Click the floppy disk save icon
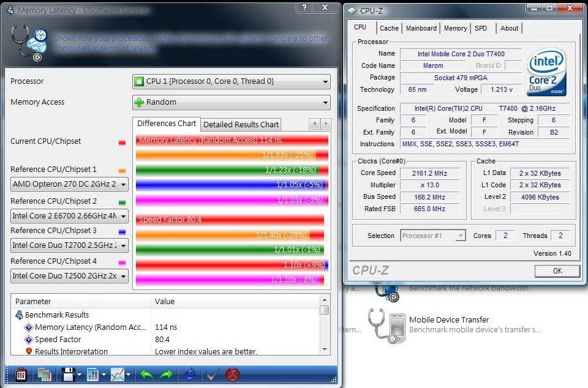This screenshot has width=588, height=388. point(69,374)
